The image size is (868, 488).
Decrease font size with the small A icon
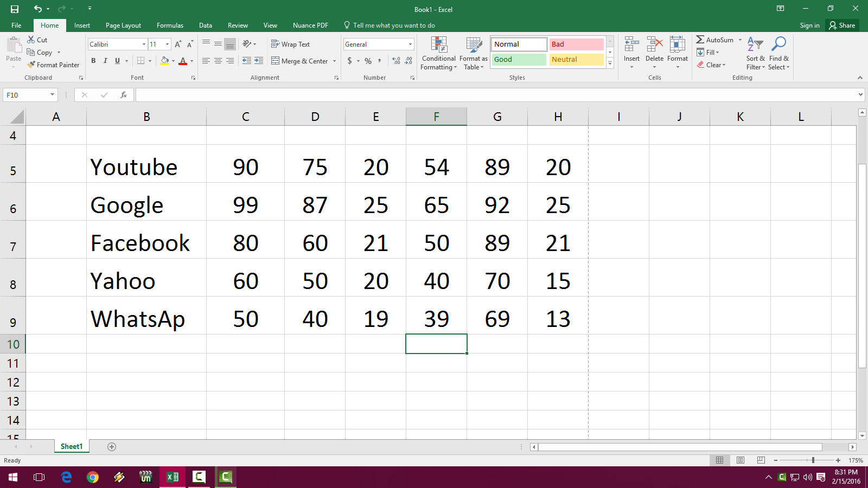point(190,44)
